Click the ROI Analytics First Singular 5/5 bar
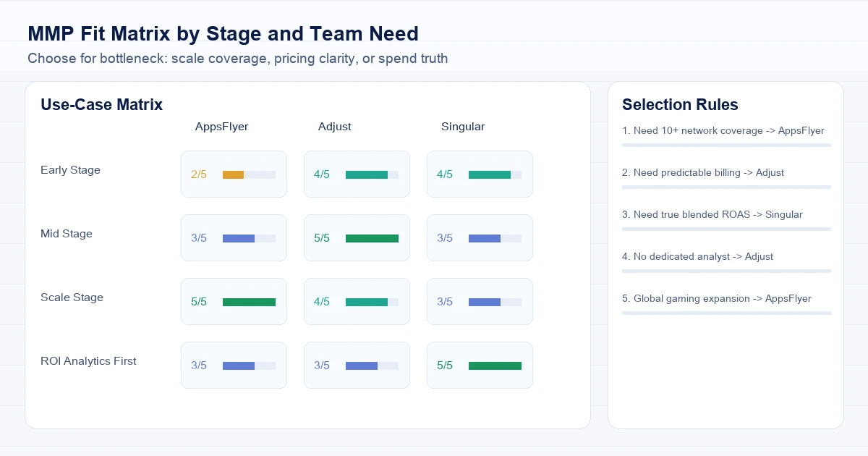 click(x=495, y=366)
